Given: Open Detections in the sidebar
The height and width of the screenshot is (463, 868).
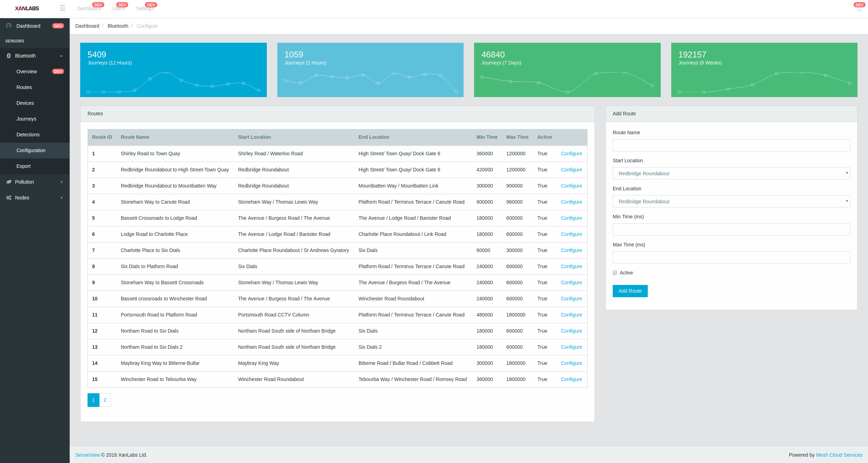Looking at the screenshot, I should click(35, 135).
